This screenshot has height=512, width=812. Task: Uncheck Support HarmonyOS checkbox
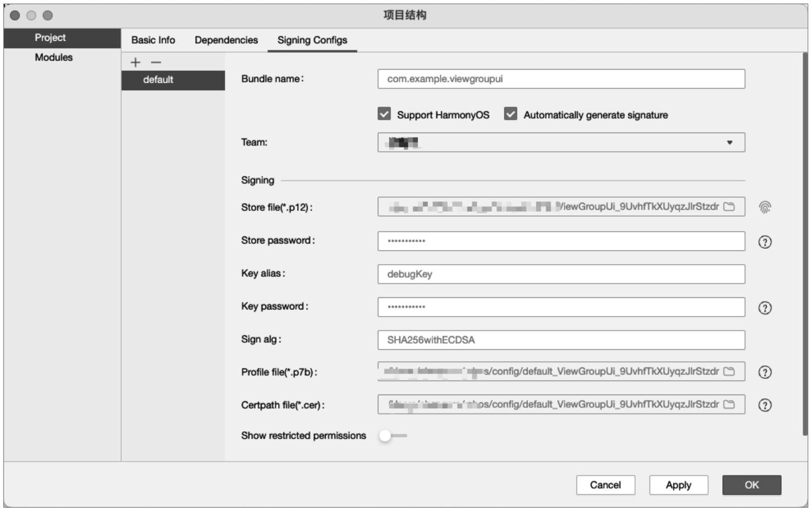(x=384, y=114)
